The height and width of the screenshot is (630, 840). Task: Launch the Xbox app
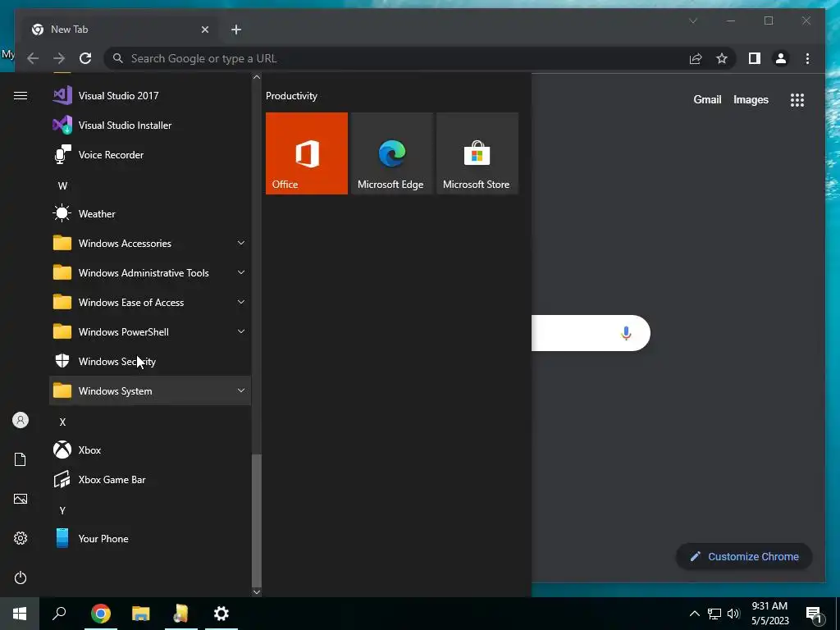point(150,450)
